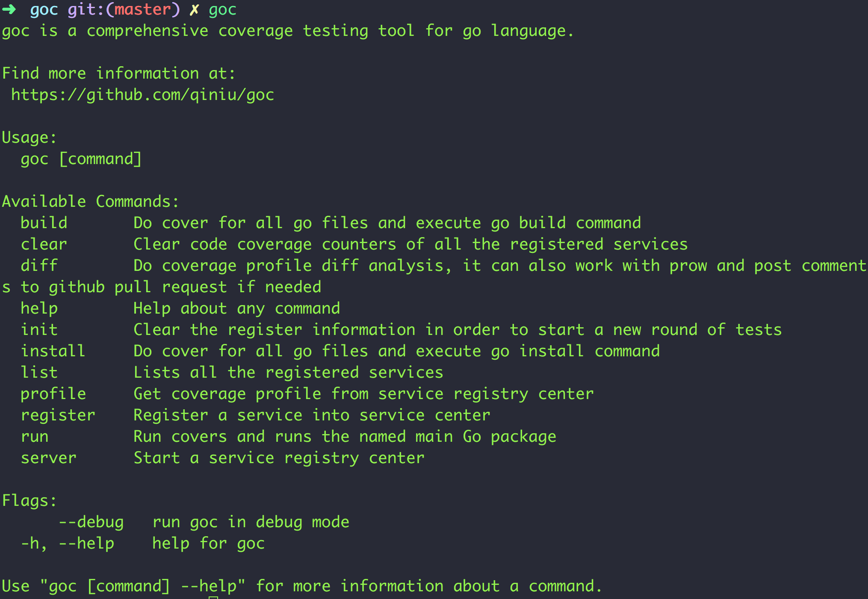Click the 'goc [command]' usage line
Image resolution: width=868 pixels, height=599 pixels.
(x=81, y=159)
